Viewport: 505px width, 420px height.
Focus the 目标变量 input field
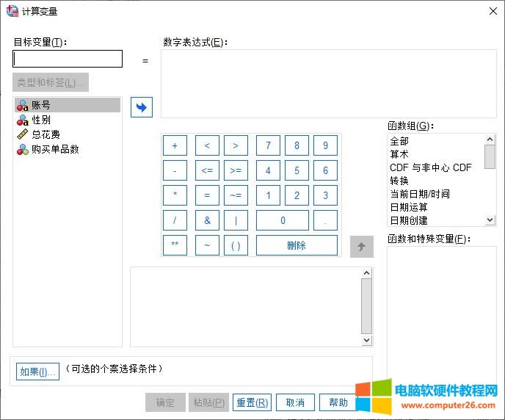pos(68,59)
